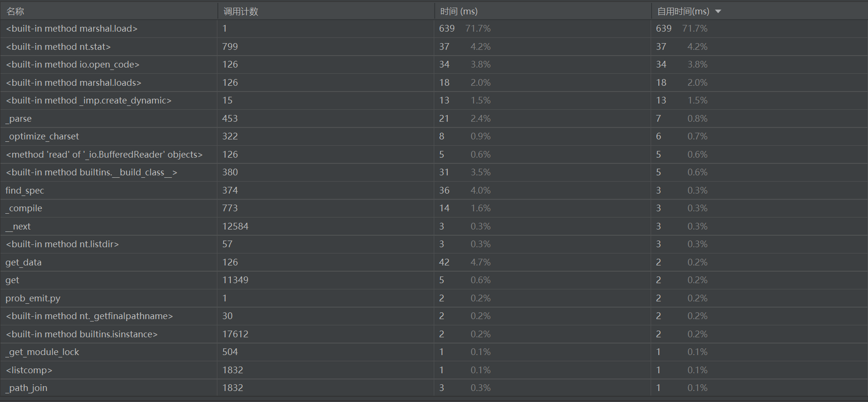Select the _imp.create_dynamic row

point(434,101)
